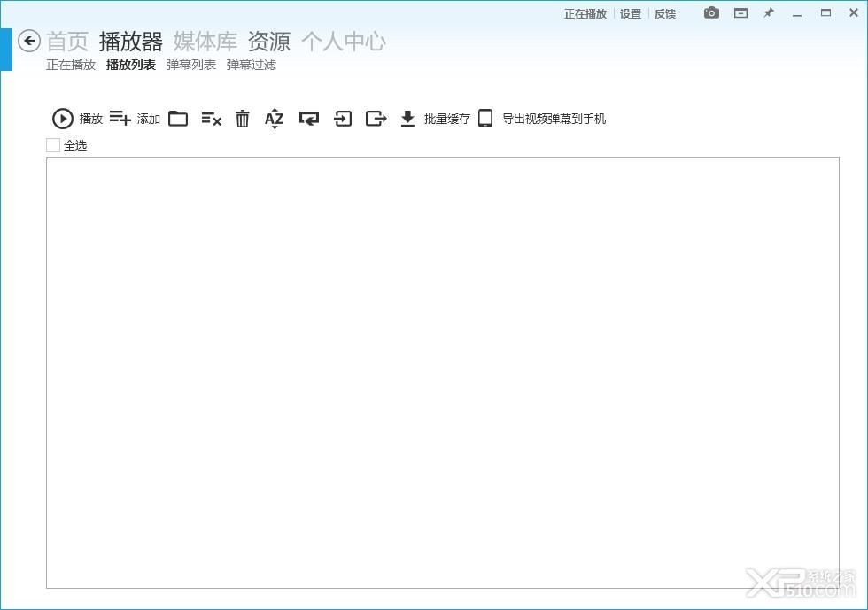Viewport: 868px width, 610px height.
Task: Click the play circle icon in toolbar
Action: click(63, 119)
